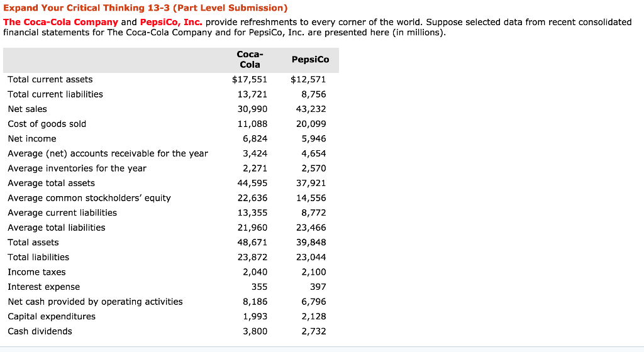Select the Coca-Cola column header
The height and width of the screenshot is (352, 644).
click(x=250, y=60)
